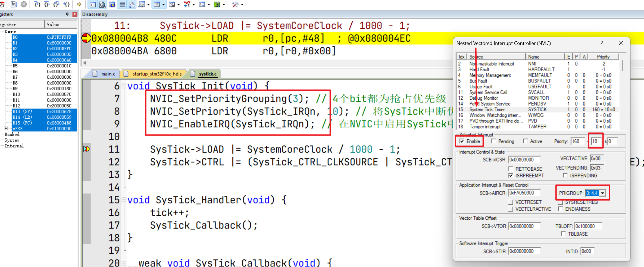Open the Analysis Windows dropdown arrow
644x267 pixels.
(x=194, y=5)
